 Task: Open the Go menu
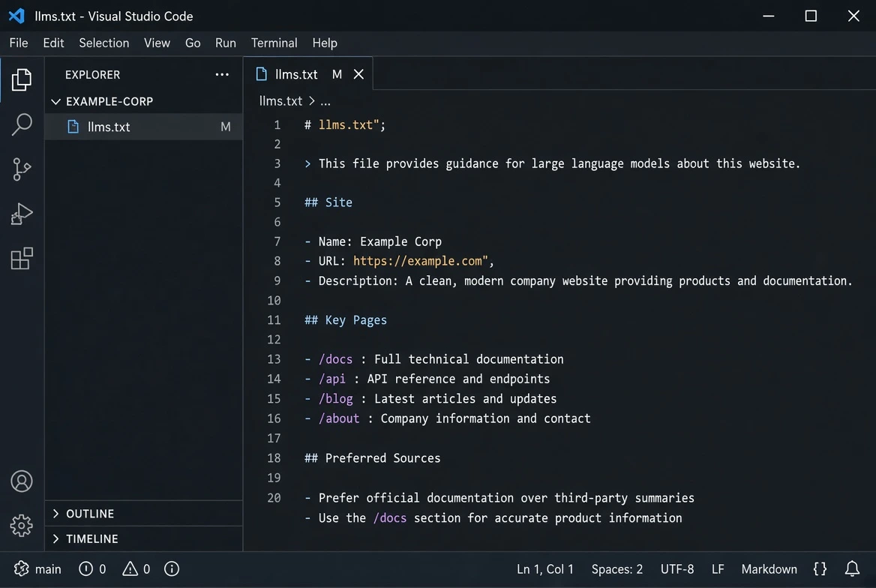point(193,43)
